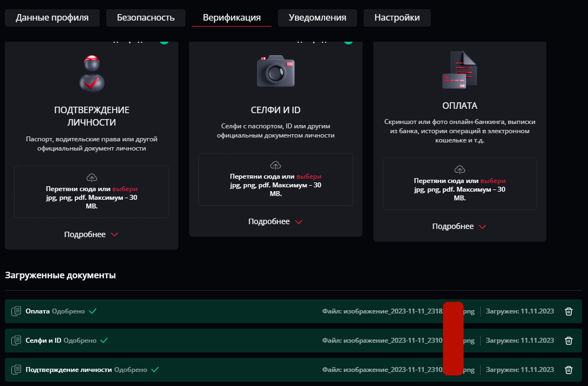Expand Подробнее under Подтверждение личности
This screenshot has height=386, width=588.
[91, 234]
